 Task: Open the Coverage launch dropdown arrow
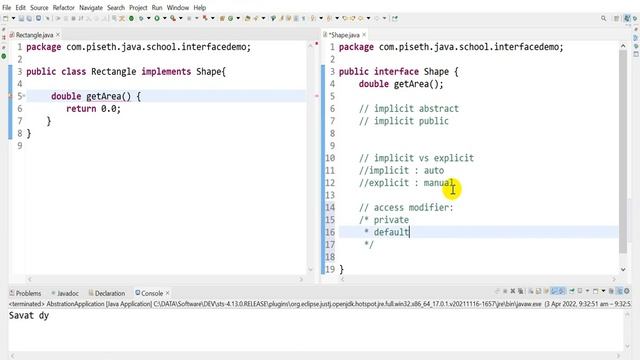tap(181, 18)
